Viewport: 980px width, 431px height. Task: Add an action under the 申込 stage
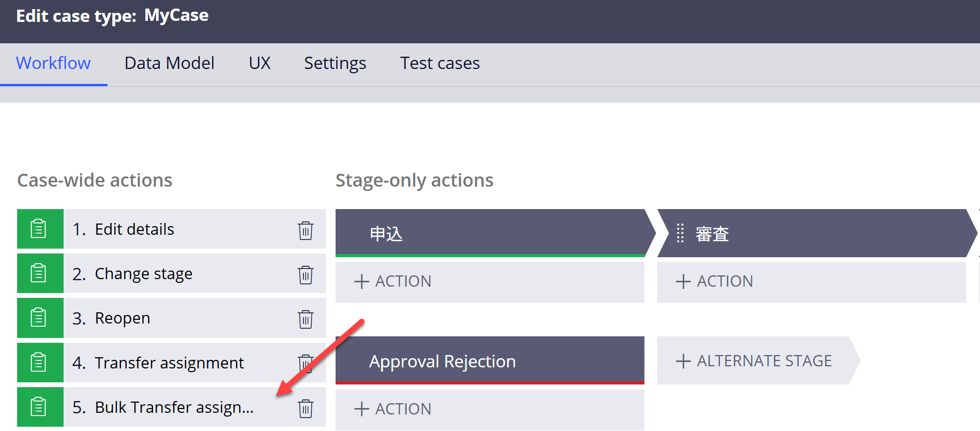pyautogui.click(x=394, y=281)
